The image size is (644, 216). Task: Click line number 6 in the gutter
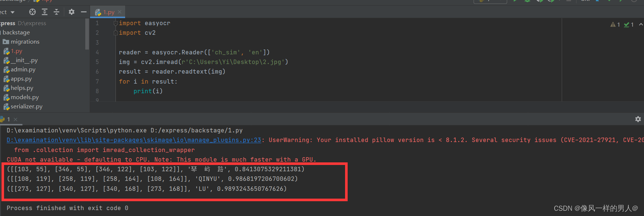point(97,71)
